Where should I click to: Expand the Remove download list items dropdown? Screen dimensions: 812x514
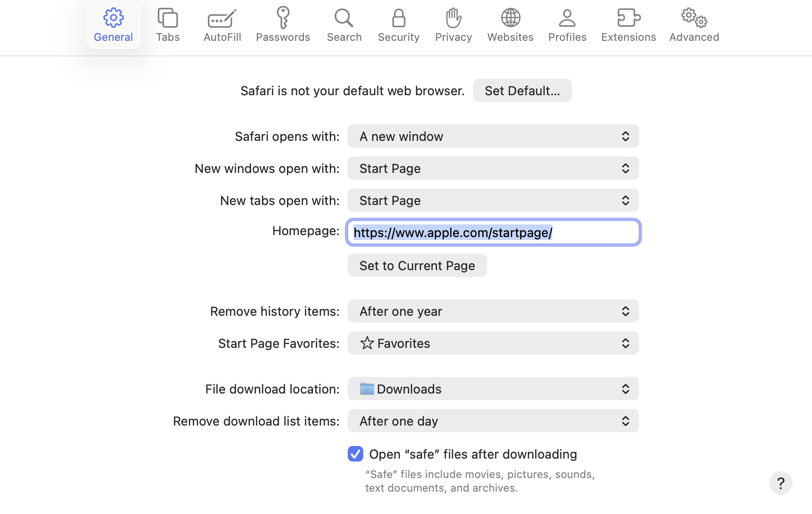tap(493, 421)
